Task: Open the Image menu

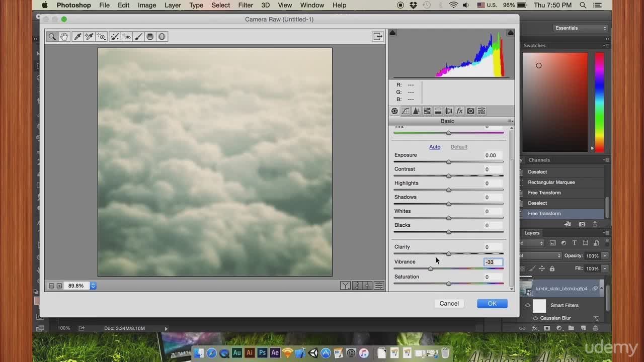Action: pos(147,5)
